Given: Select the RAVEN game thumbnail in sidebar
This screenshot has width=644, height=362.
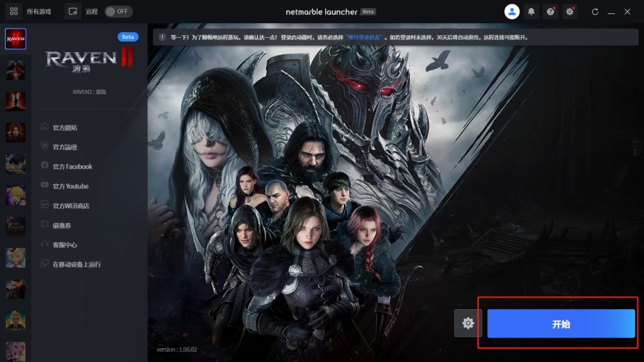Looking at the screenshot, I should pos(16,39).
